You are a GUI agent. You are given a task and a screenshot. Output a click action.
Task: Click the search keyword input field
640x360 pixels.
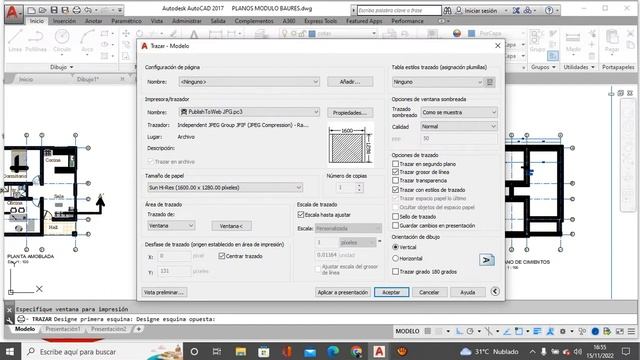[x=399, y=10]
